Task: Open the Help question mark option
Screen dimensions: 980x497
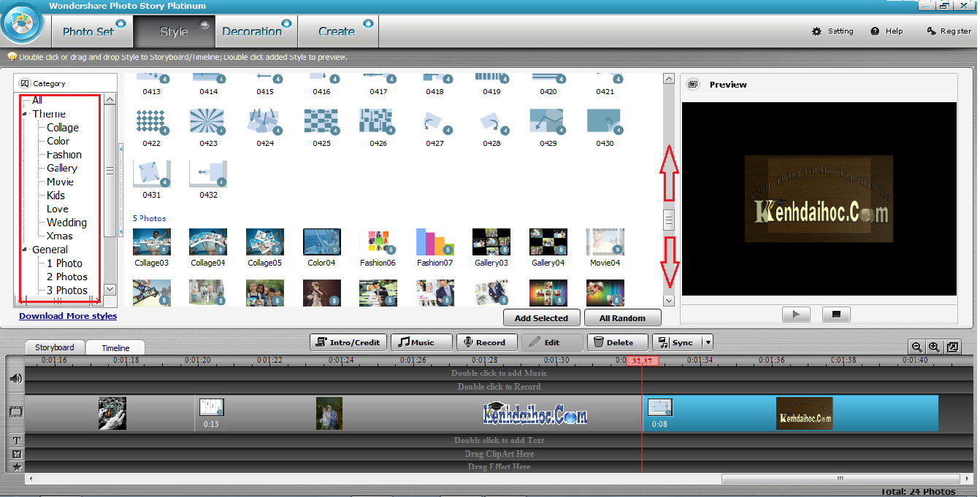Action: pyautogui.click(x=887, y=31)
